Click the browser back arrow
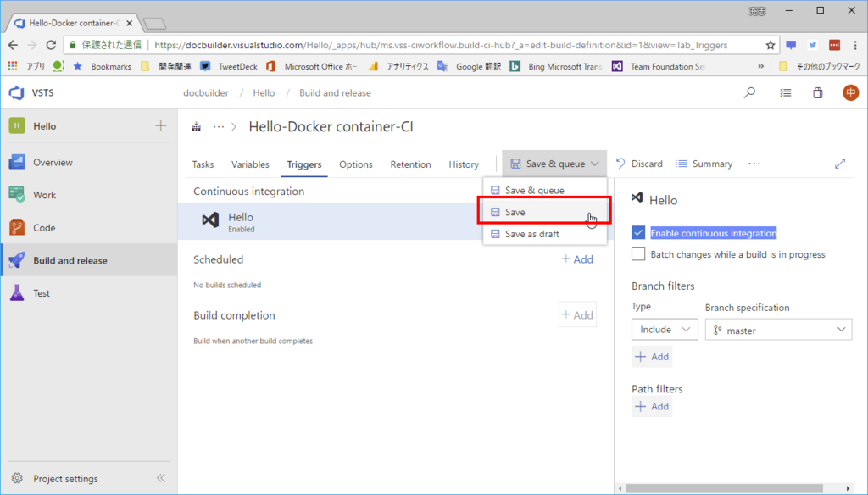The height and width of the screenshot is (495, 868). pyautogui.click(x=14, y=46)
